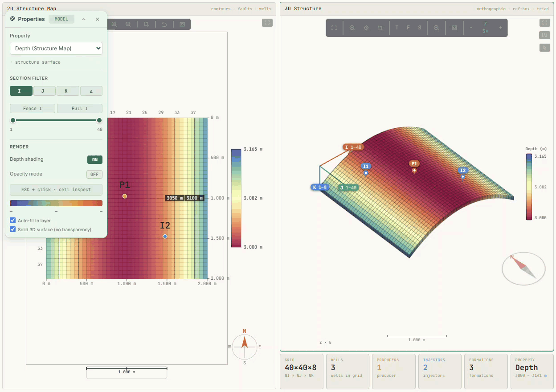Click the target recenter icon in 3D toolbar
556x392 pixels.
pos(366,28)
